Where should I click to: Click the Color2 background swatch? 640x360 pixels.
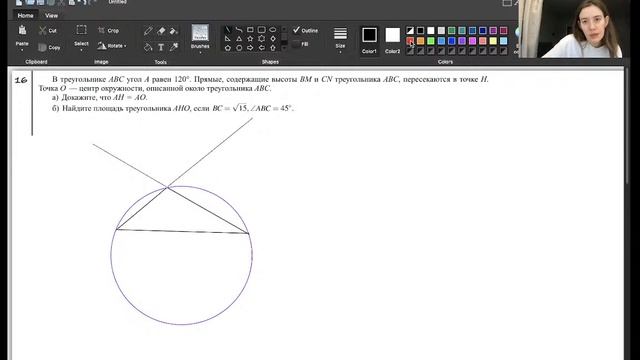(x=393, y=35)
